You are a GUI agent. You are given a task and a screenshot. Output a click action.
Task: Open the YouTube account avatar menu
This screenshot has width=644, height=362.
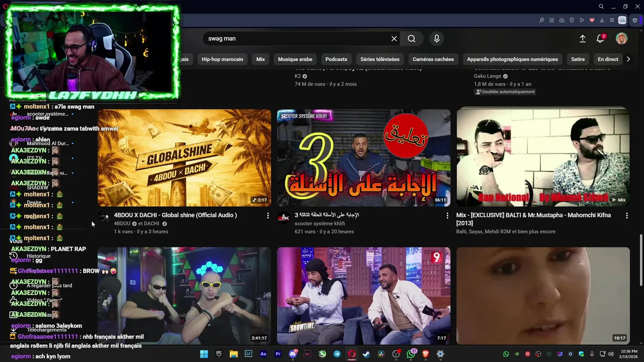point(622,39)
